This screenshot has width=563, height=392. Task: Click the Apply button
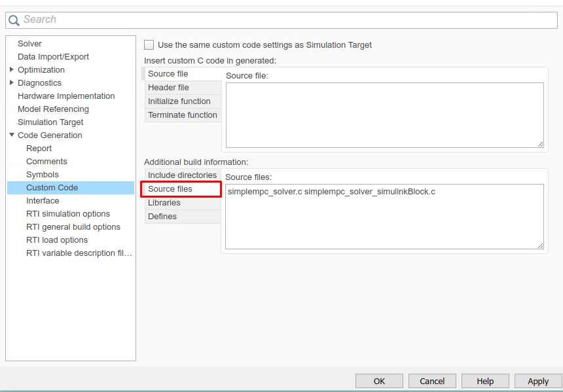coord(537,381)
